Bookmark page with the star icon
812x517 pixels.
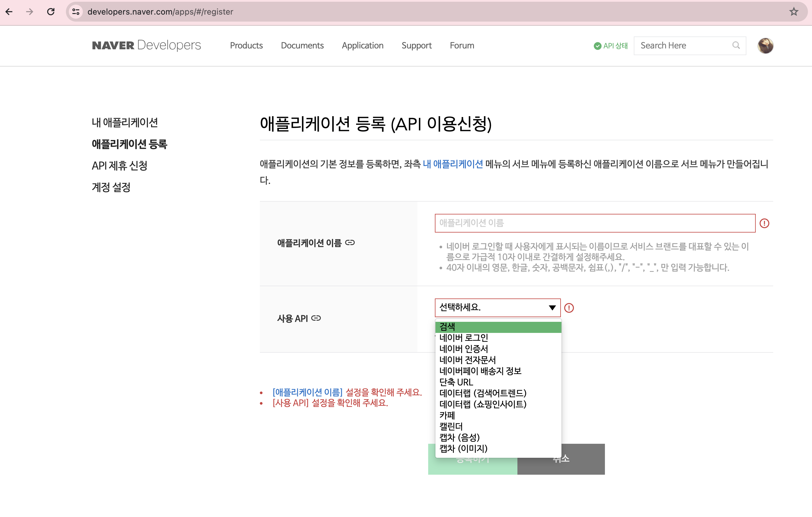pyautogui.click(x=793, y=12)
